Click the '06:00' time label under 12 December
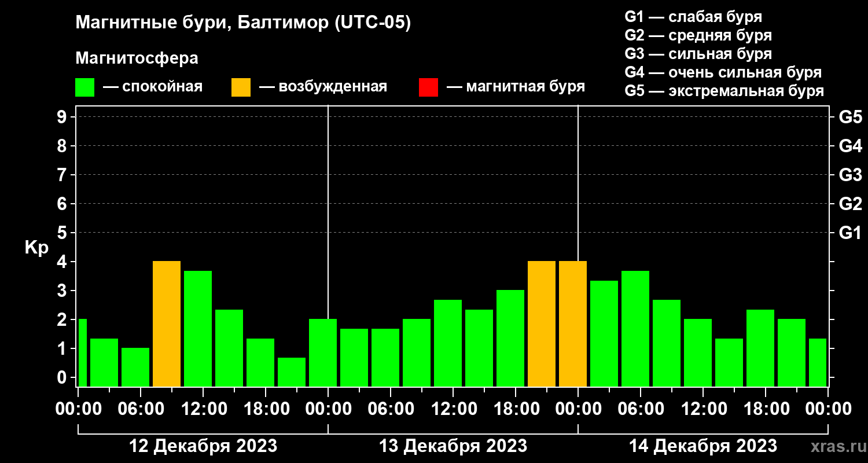This screenshot has height=463, width=868. (141, 409)
